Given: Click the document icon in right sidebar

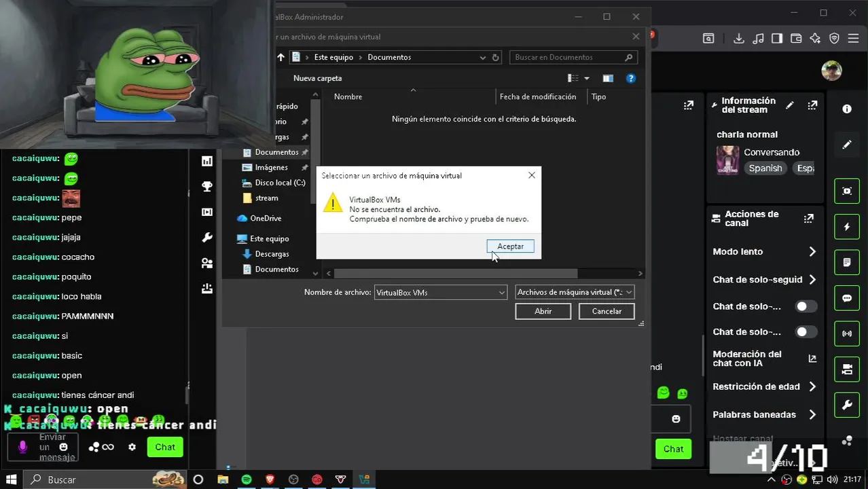Looking at the screenshot, I should [x=847, y=262].
